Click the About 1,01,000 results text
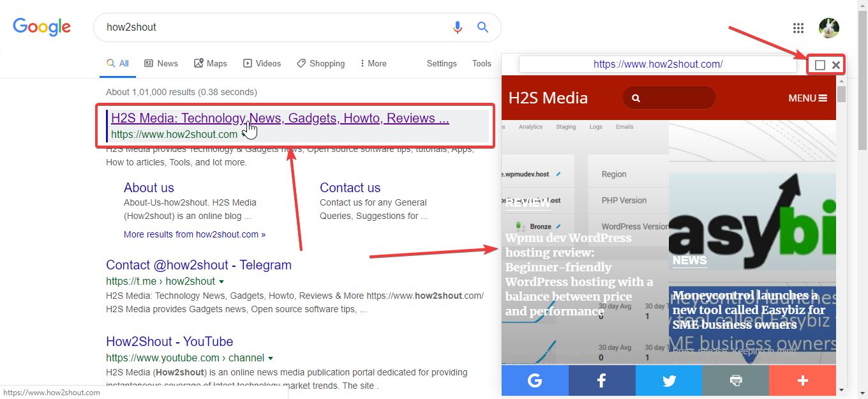Screen dimensions: 868x399 181,92
